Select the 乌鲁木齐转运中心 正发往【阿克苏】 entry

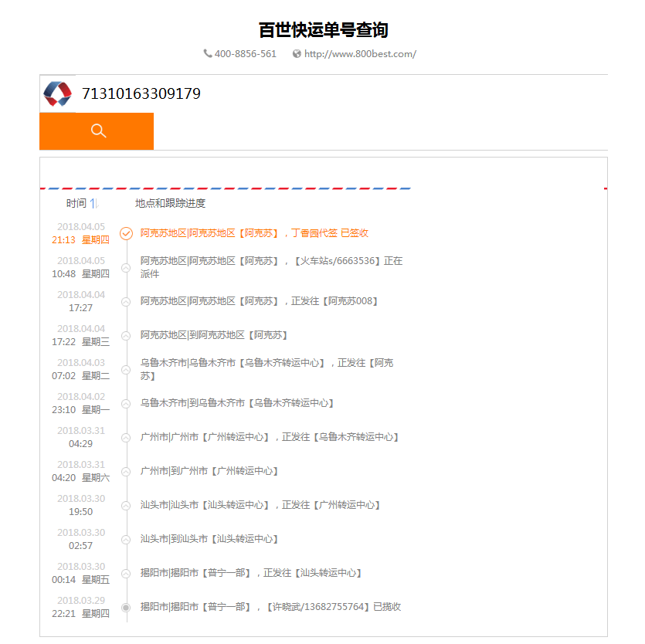point(267,369)
